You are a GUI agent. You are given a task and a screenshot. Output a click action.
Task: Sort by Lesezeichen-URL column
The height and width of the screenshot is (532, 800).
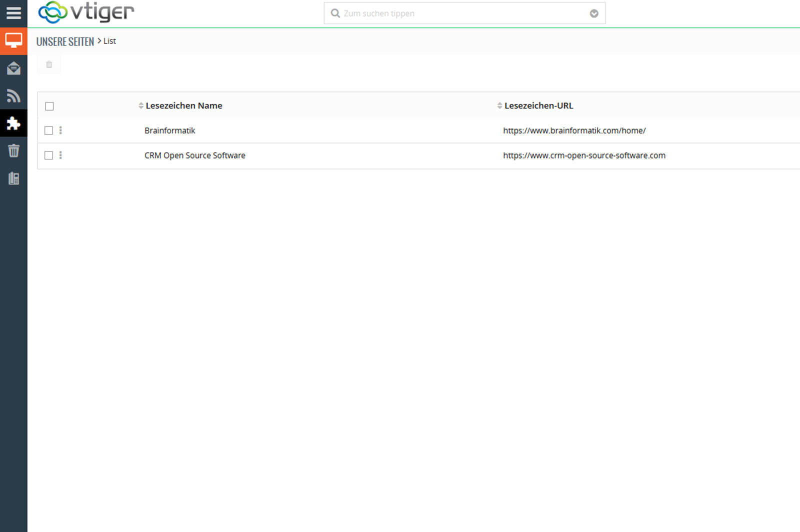[538, 105]
